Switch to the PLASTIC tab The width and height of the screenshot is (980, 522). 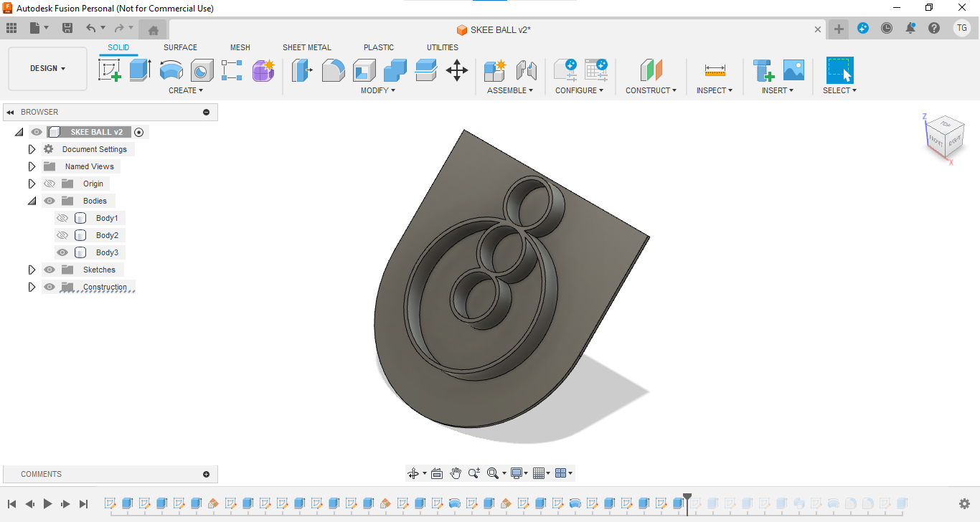[x=379, y=47]
